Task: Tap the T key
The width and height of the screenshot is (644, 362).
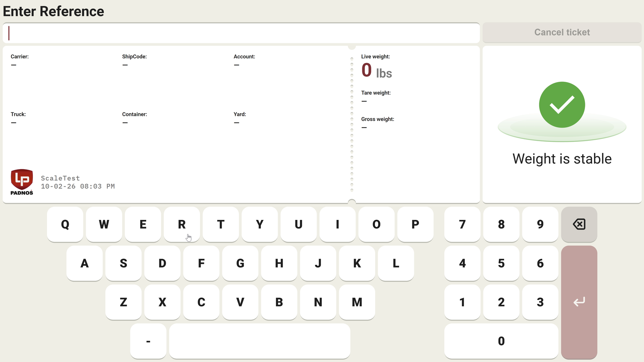Action: [x=221, y=224]
